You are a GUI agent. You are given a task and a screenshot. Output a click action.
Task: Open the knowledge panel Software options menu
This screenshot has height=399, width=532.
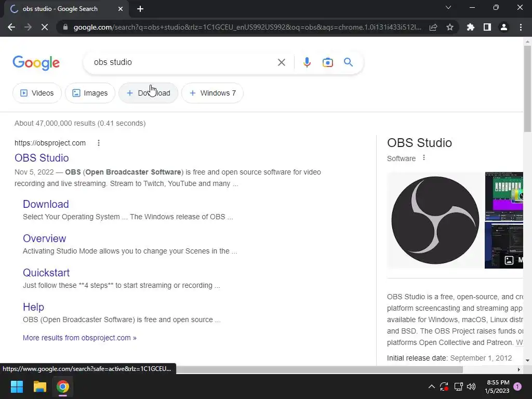(424, 158)
